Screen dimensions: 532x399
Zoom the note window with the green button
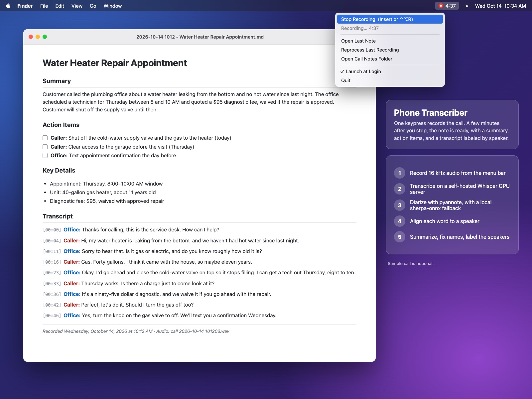pos(45,37)
